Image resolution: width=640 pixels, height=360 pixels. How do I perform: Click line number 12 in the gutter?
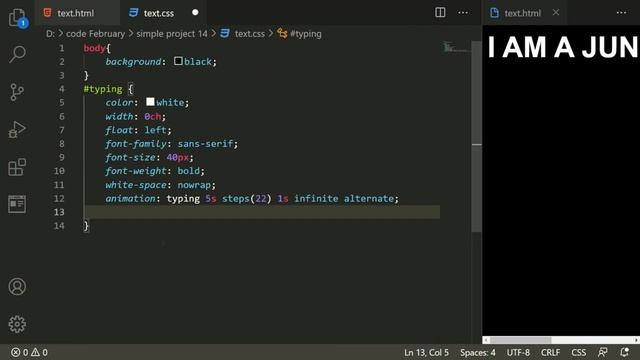point(59,198)
